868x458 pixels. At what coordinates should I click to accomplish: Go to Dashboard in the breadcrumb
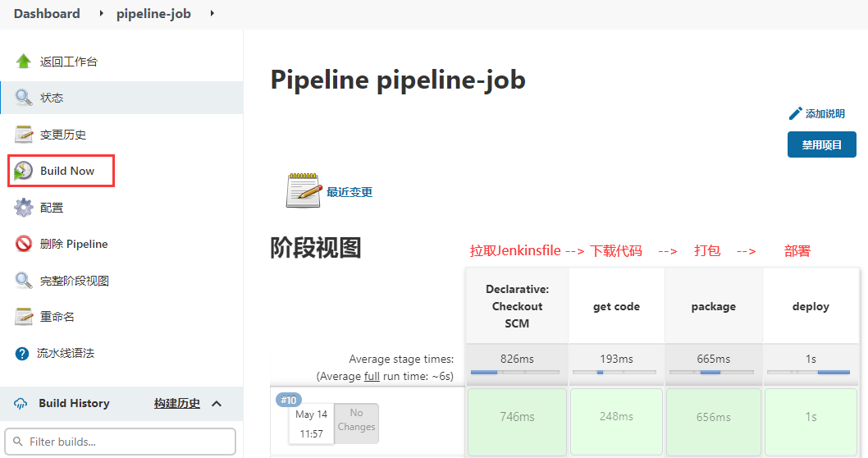(47, 14)
